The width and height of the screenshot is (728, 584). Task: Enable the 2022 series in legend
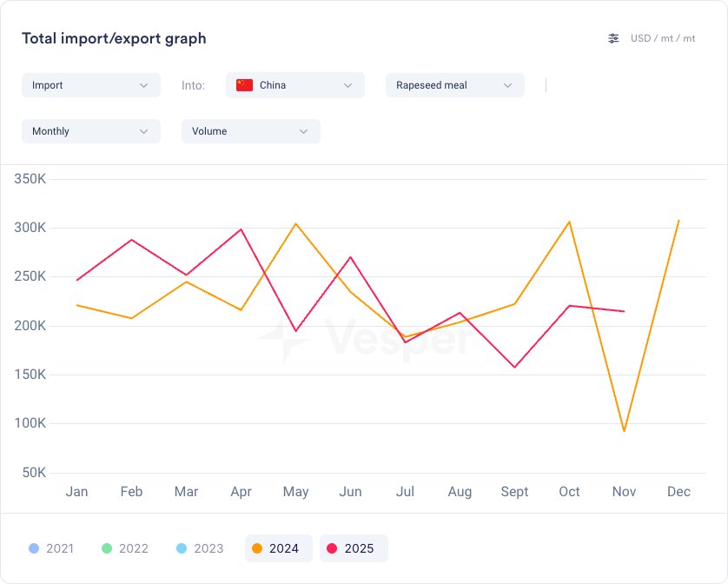point(125,548)
